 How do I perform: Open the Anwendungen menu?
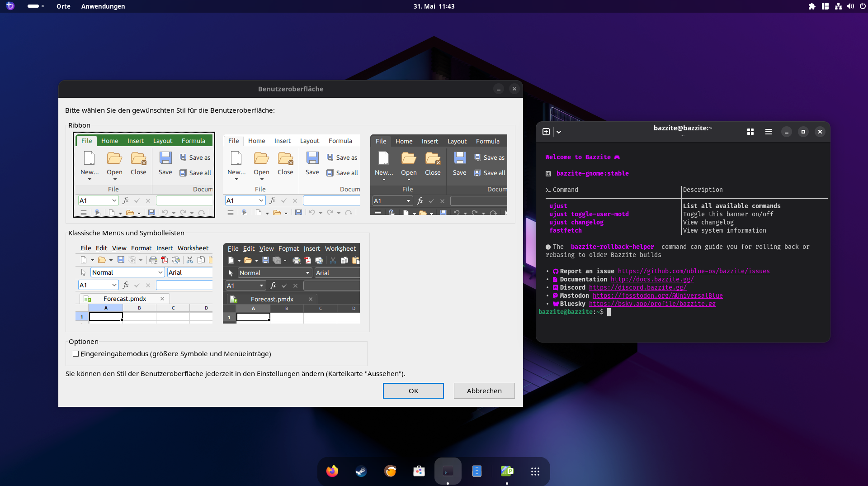pos(103,6)
